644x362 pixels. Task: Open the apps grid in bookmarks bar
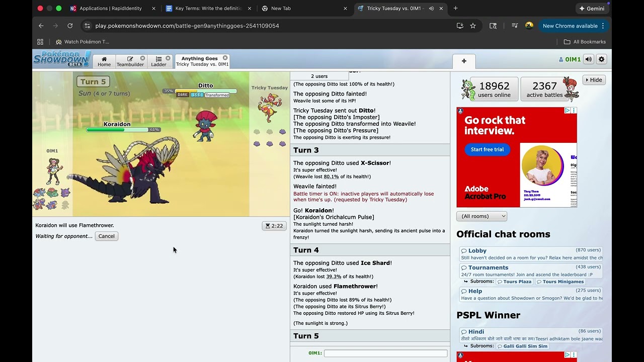[40, 42]
